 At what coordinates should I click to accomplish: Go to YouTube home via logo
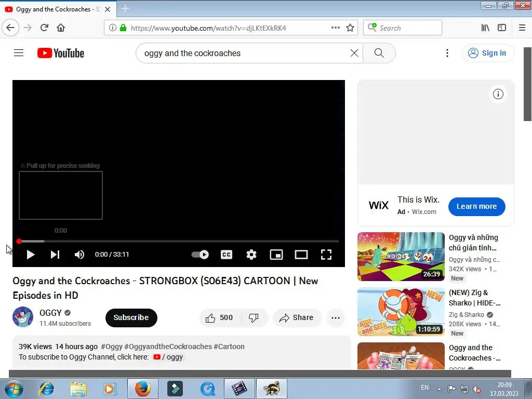61,53
